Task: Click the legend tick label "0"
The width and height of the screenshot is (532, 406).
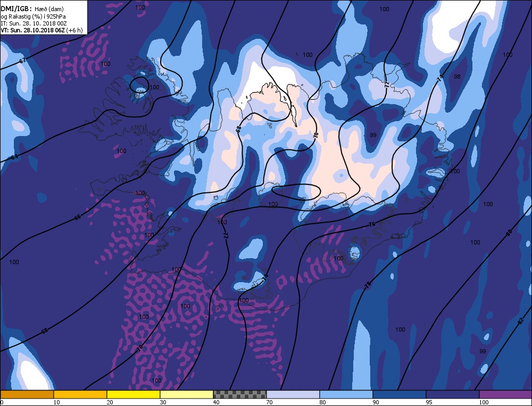Action: point(2,402)
